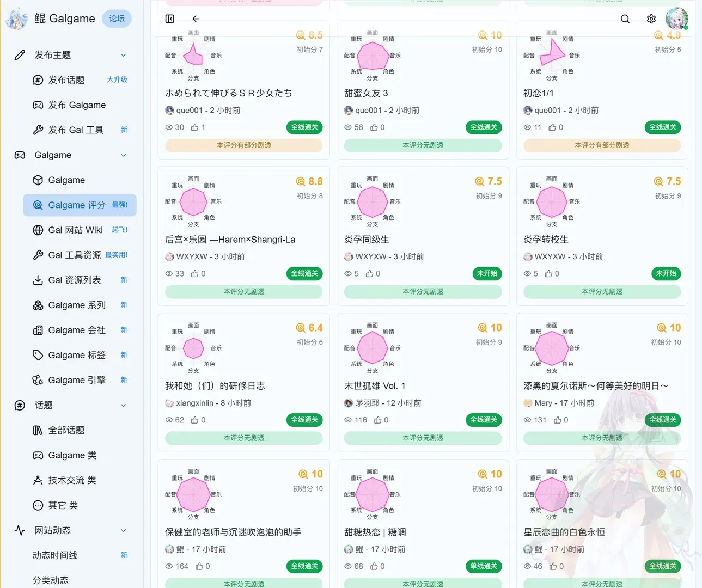Click 未开始 badge on 炎孕转校生 card
This screenshot has width=702, height=588.
point(666,274)
